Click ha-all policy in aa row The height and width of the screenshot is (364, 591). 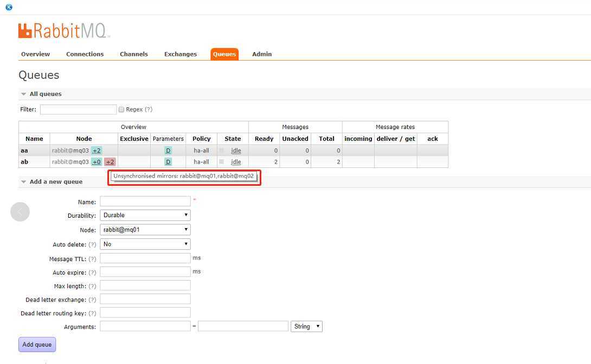(201, 151)
